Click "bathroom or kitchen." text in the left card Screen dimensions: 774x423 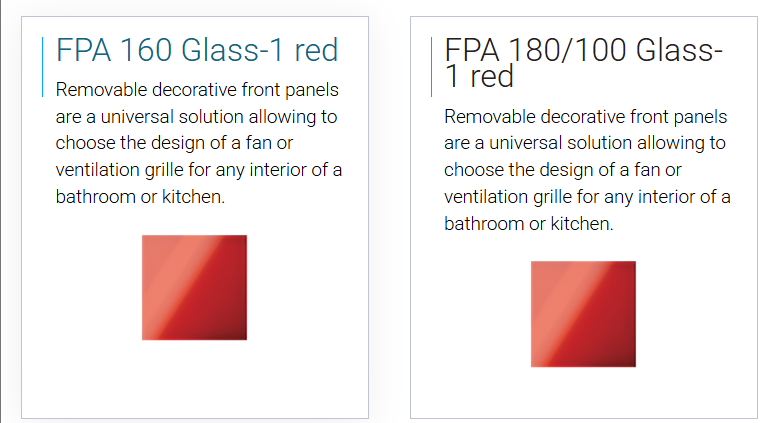140,196
